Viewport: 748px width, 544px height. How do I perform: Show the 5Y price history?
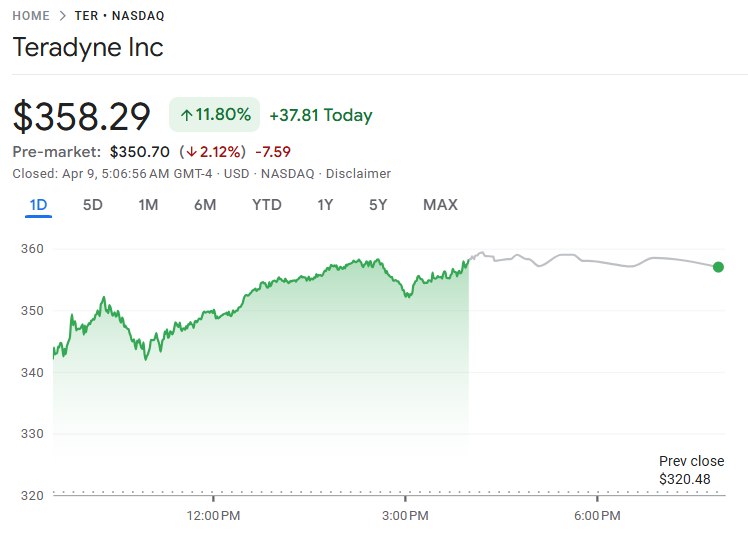378,205
